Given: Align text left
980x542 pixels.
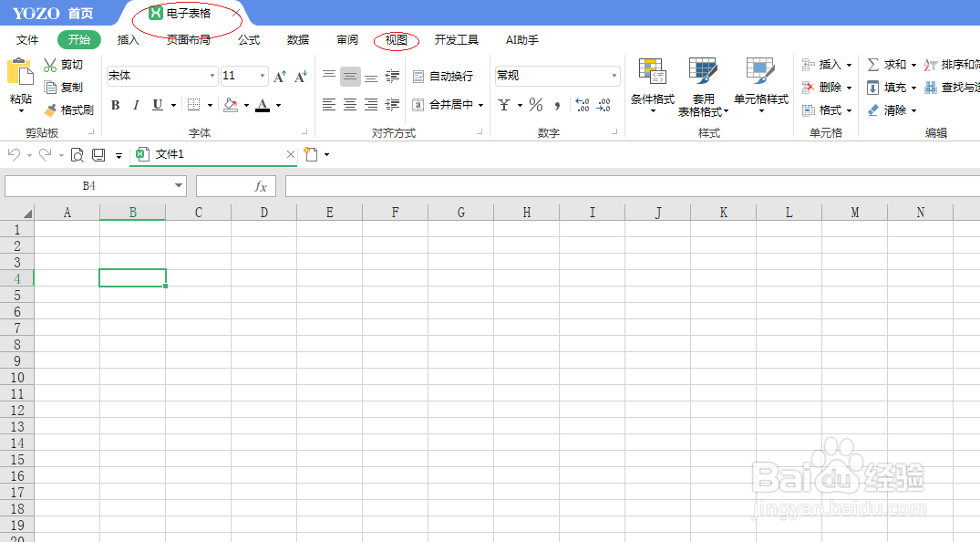Looking at the screenshot, I should tap(329, 105).
